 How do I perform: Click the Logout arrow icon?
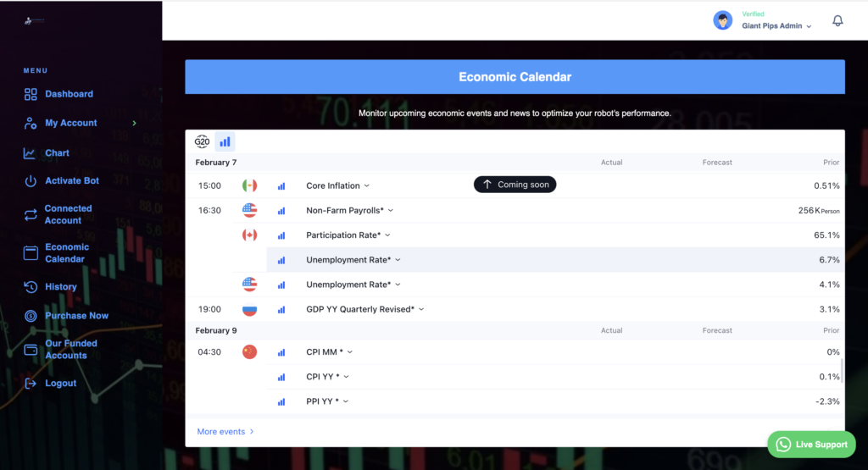click(31, 384)
